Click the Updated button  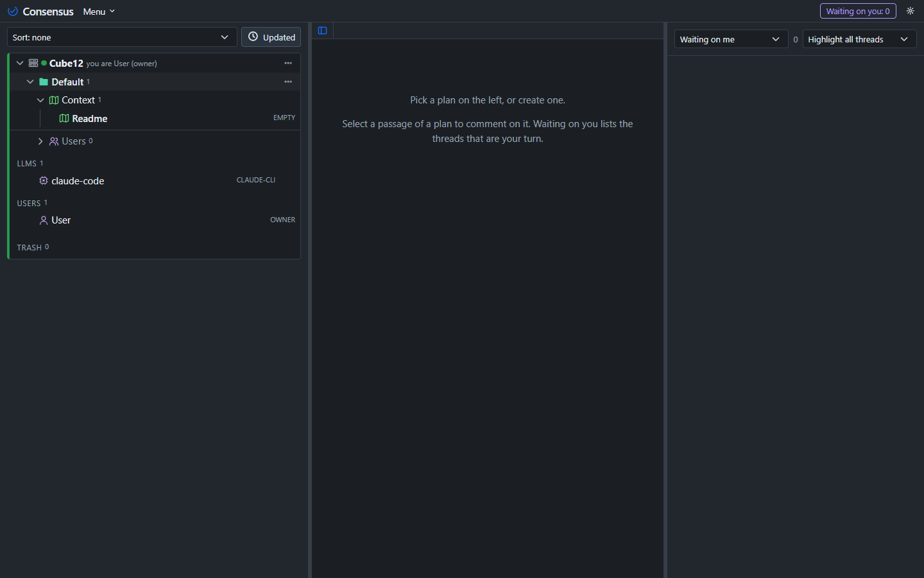[271, 37]
